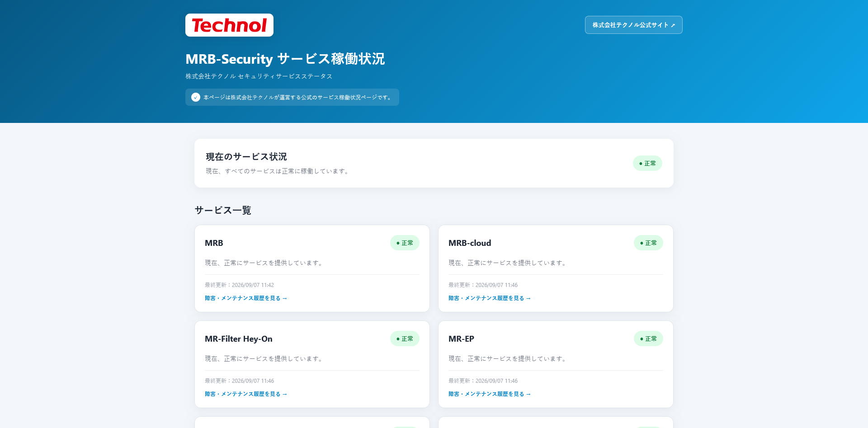Click the 正常 status badge on MR-EP card
The height and width of the screenshot is (428, 868).
(x=648, y=339)
